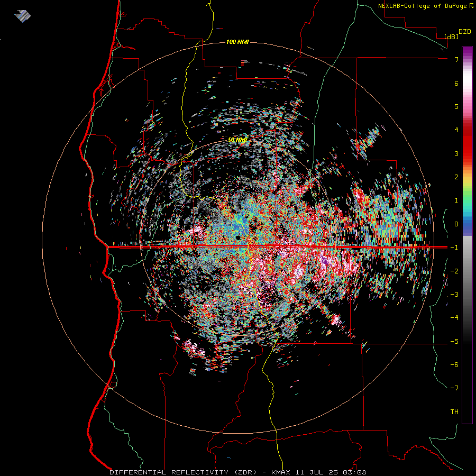The image size is (476, 476).
Task: Click the DZD color scale heading
Action: 465,32
